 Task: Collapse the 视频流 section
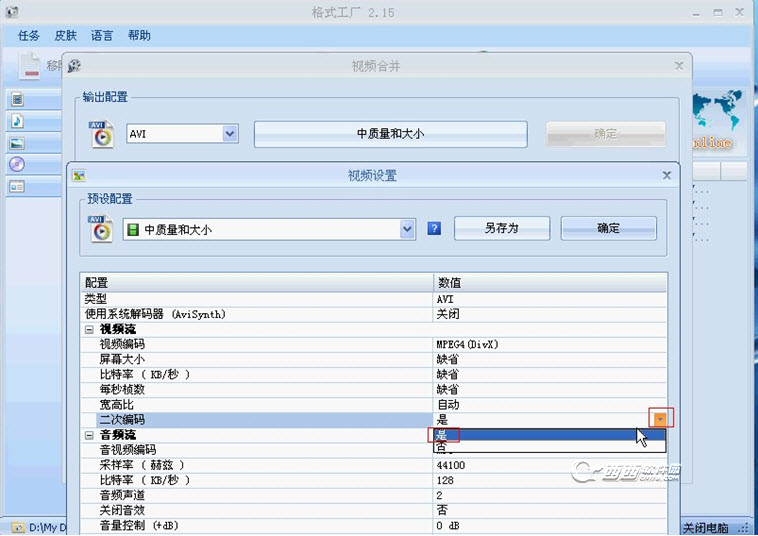[89, 329]
